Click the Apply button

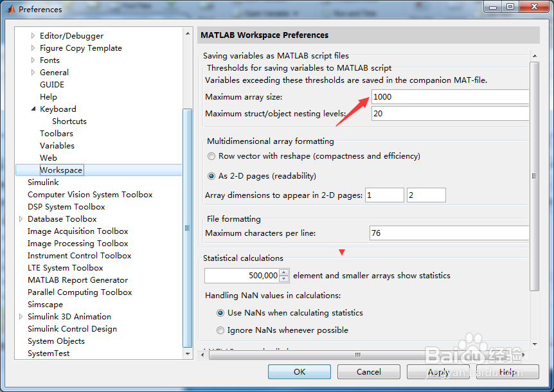point(438,372)
